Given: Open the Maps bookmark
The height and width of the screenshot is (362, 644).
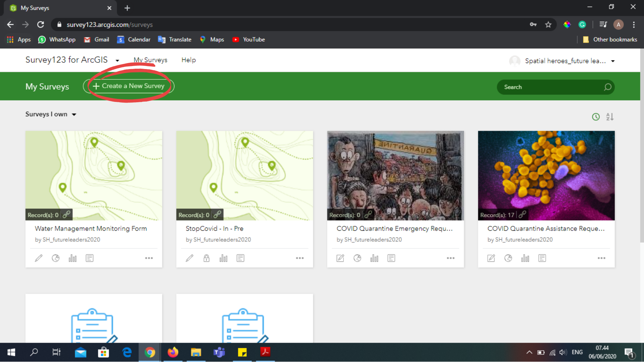Looking at the screenshot, I should tap(212, 40).
